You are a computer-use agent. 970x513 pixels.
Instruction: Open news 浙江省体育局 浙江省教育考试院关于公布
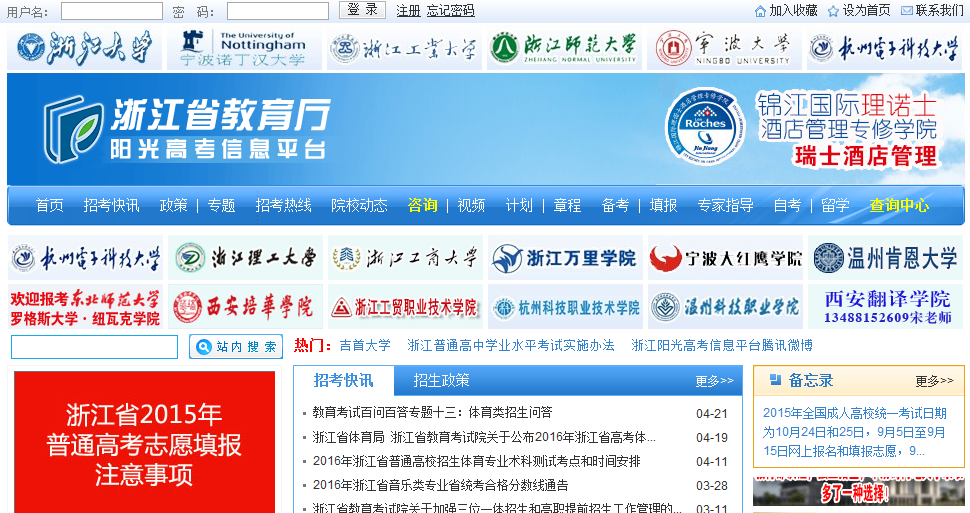click(x=484, y=438)
